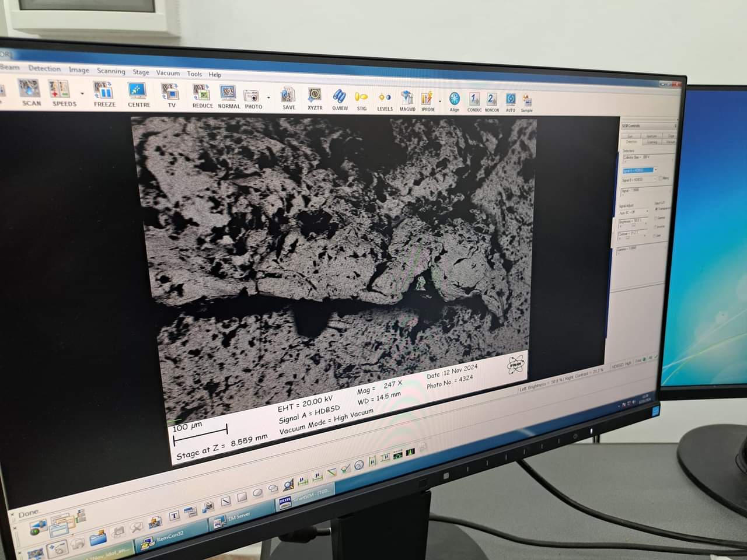Switch to TV scan mode icon

tap(171, 95)
